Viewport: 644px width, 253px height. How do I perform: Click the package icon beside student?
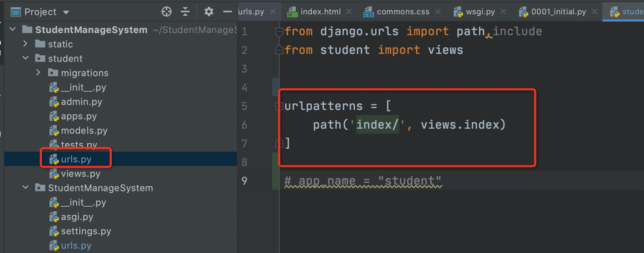pyautogui.click(x=40, y=58)
